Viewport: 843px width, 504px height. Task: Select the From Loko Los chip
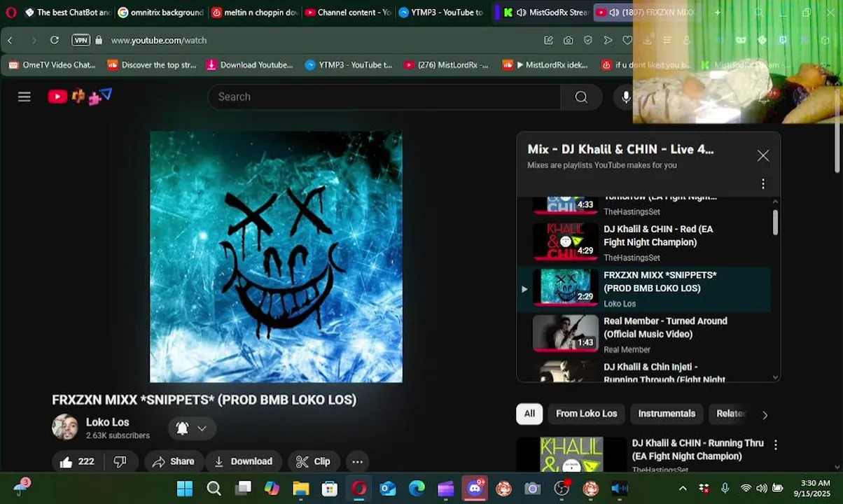pos(586,414)
